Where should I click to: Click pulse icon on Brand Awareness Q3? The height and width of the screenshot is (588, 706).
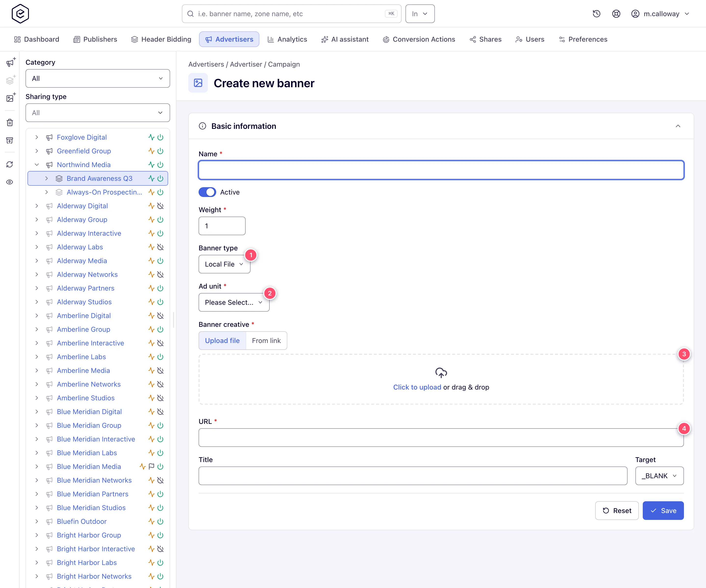pyautogui.click(x=151, y=178)
